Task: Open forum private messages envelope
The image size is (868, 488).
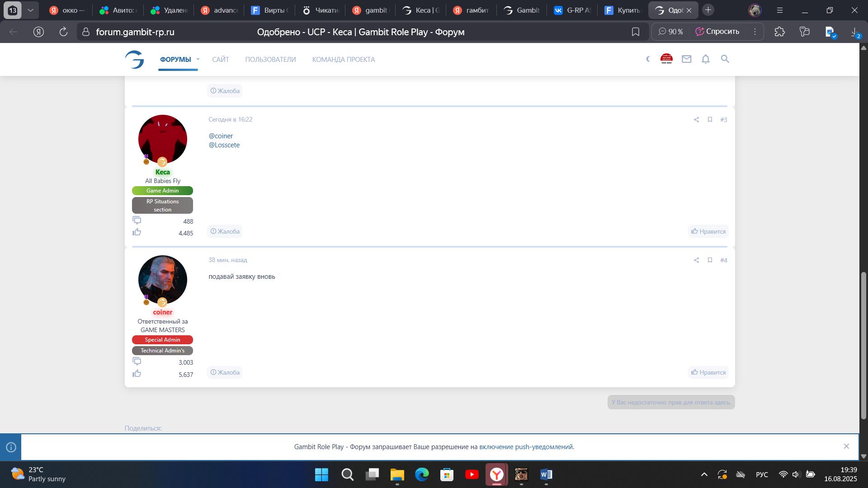Action: [686, 59]
